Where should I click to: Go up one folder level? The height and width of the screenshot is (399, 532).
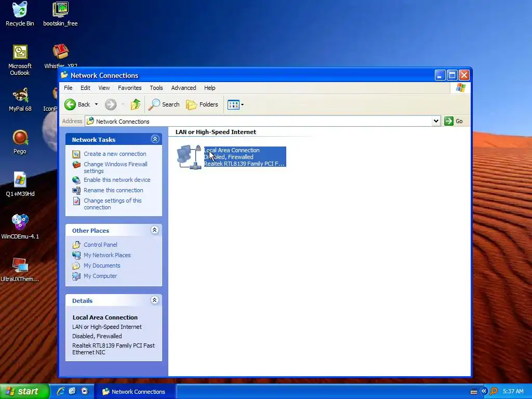136,104
